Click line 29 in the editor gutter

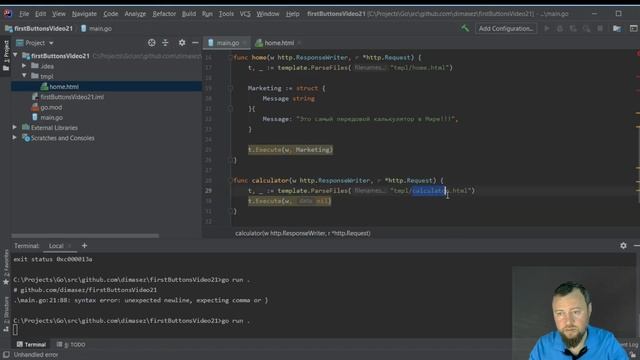208,191
